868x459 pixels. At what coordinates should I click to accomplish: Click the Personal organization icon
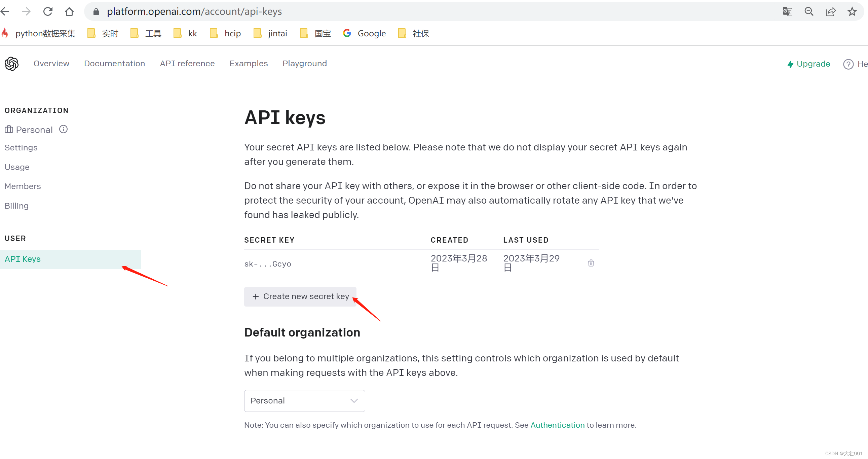pos(9,129)
